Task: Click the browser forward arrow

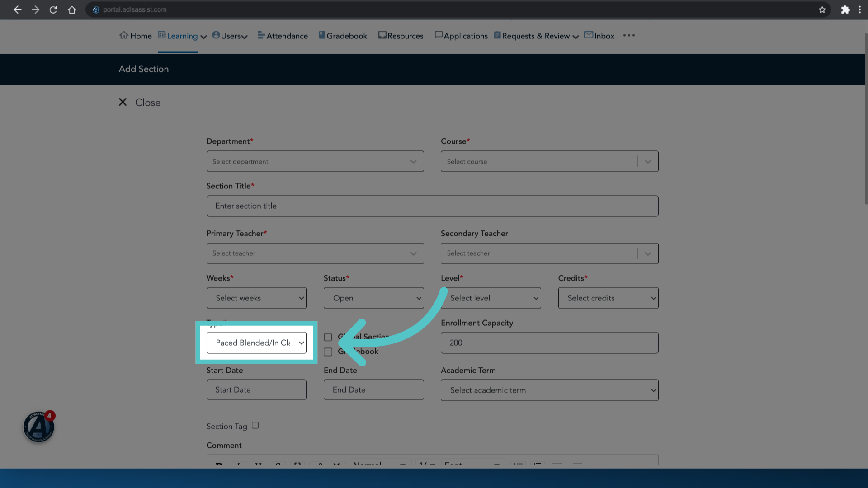Action: pyautogui.click(x=35, y=9)
